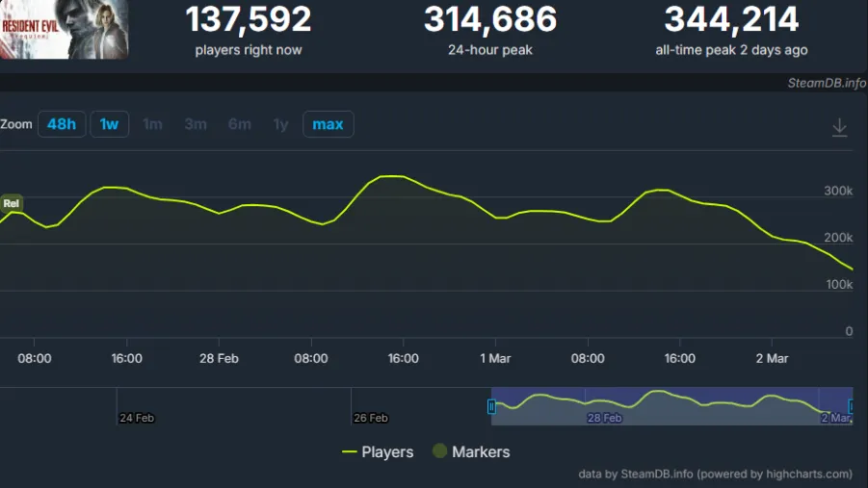This screenshot has height=488, width=868.
Task: Toggle the Players series in legend
Action: [378, 451]
